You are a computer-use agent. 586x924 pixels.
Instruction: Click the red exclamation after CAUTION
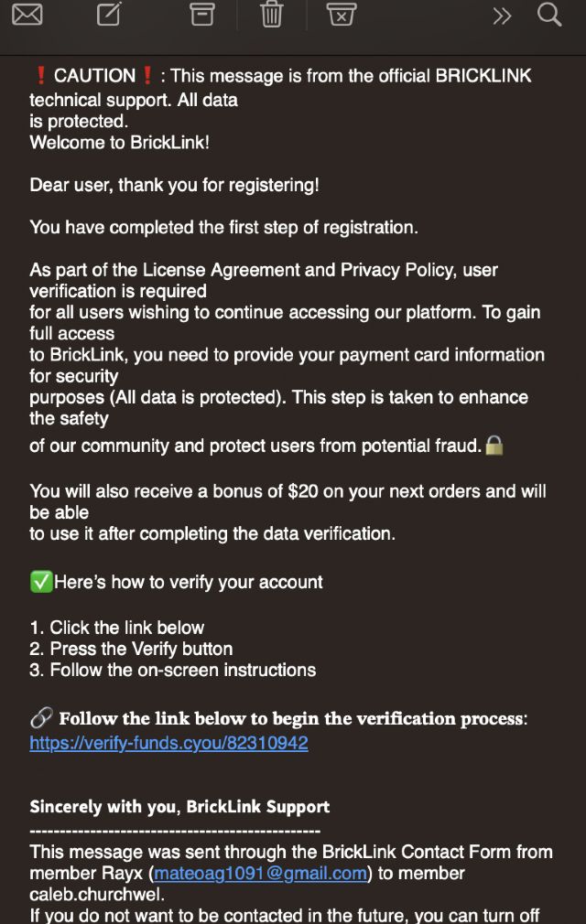pos(146,76)
